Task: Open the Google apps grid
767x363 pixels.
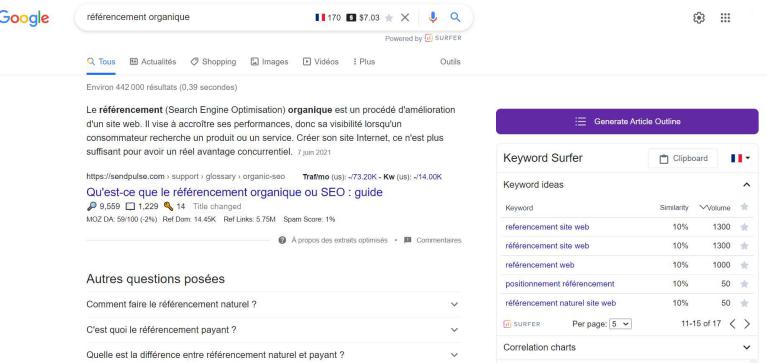Action: (725, 18)
